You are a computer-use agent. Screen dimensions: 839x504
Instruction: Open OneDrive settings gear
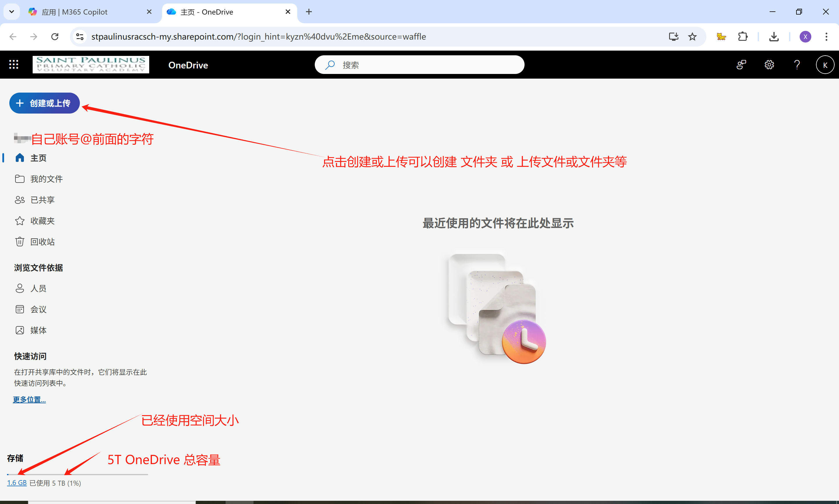click(x=769, y=65)
